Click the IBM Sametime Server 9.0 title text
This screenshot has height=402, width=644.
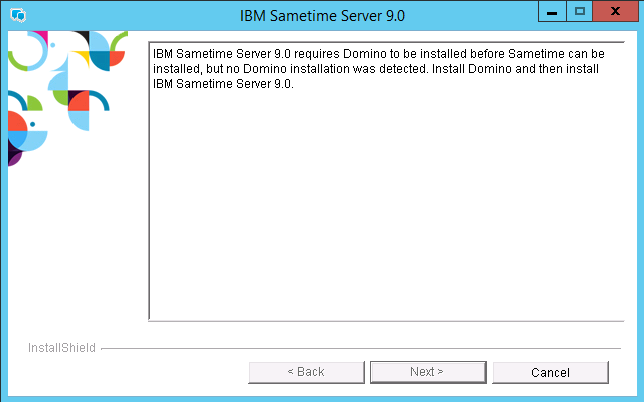point(322,16)
